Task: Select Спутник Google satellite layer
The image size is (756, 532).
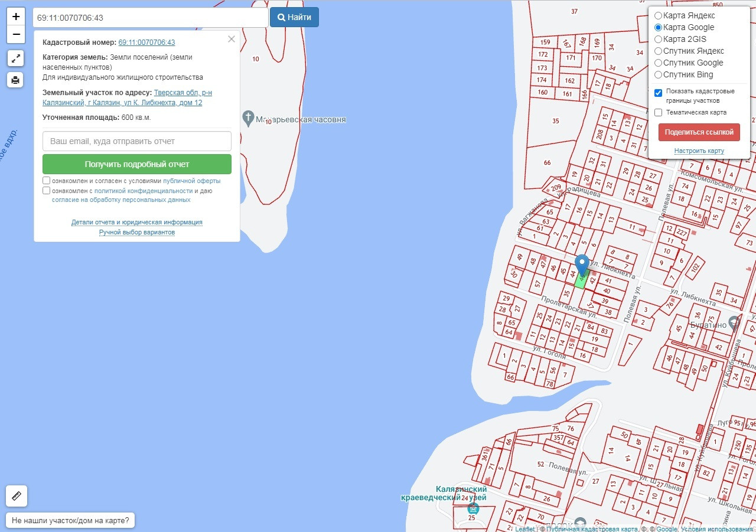Action: pos(658,63)
